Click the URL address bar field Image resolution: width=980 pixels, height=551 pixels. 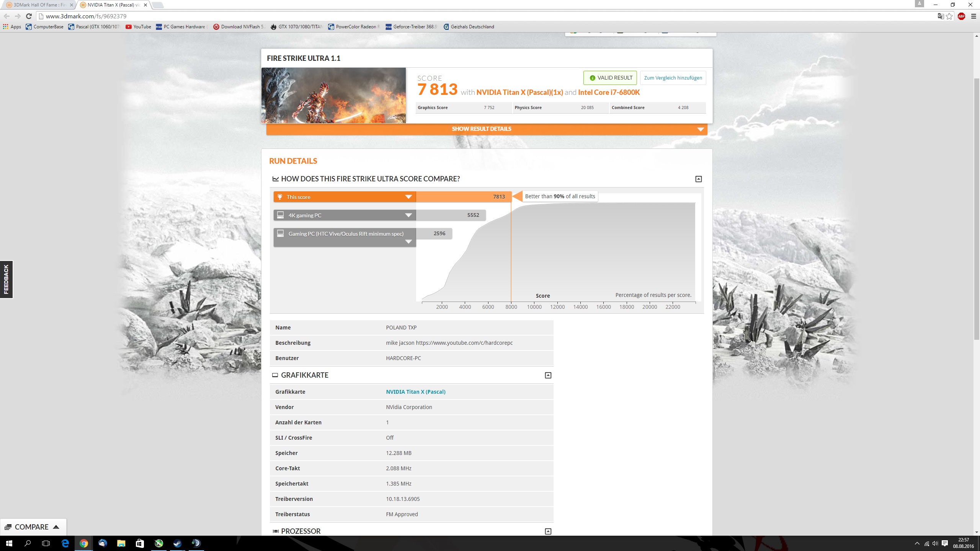459,16
